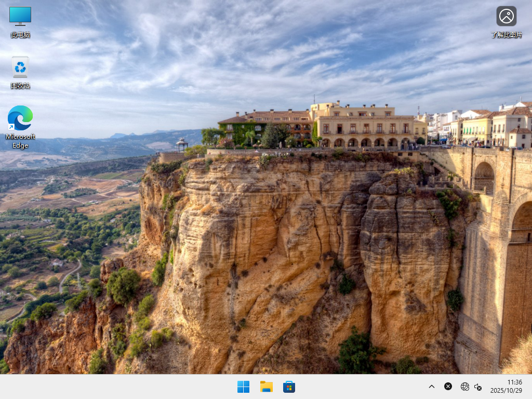The width and height of the screenshot is (532, 399).
Task: Click the Windows Spotlight camera icon
Action: click(507, 16)
